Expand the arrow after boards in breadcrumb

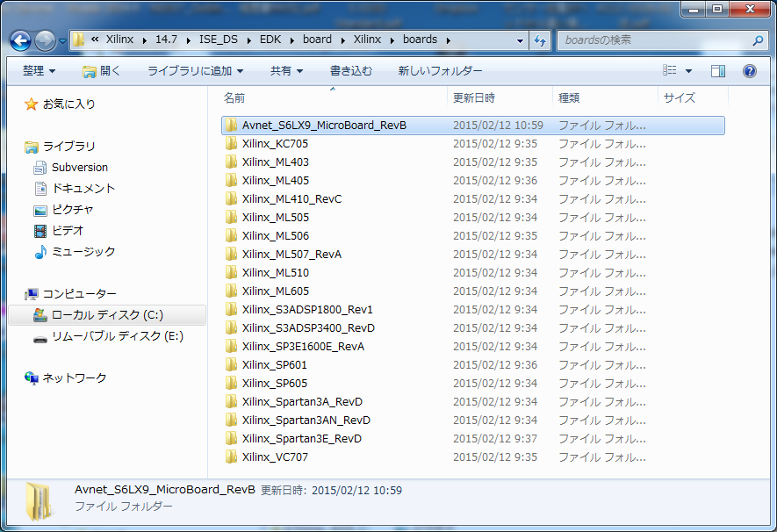(448, 40)
